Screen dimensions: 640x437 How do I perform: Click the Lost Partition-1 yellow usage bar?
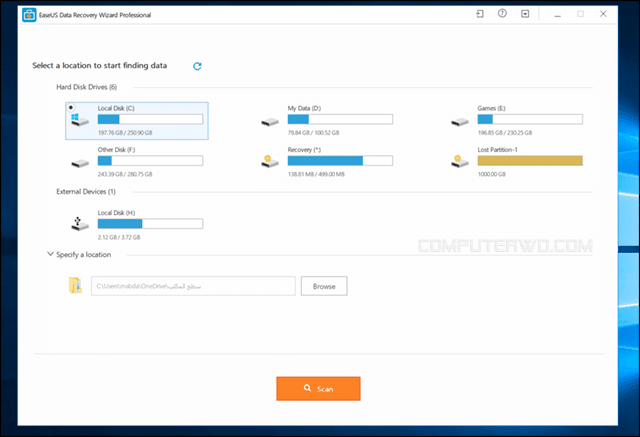coord(530,161)
